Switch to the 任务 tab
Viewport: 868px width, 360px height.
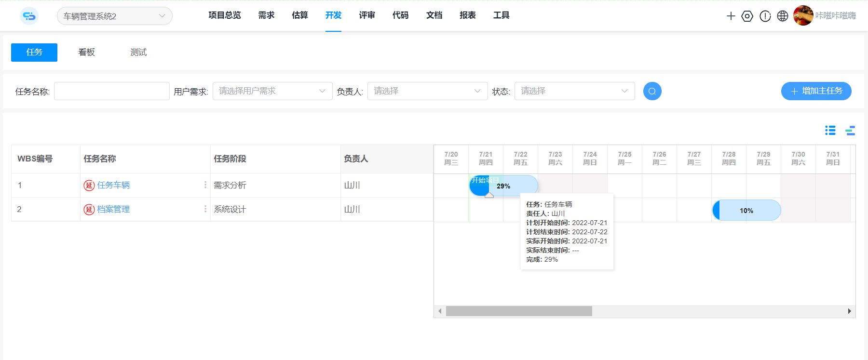pos(34,53)
